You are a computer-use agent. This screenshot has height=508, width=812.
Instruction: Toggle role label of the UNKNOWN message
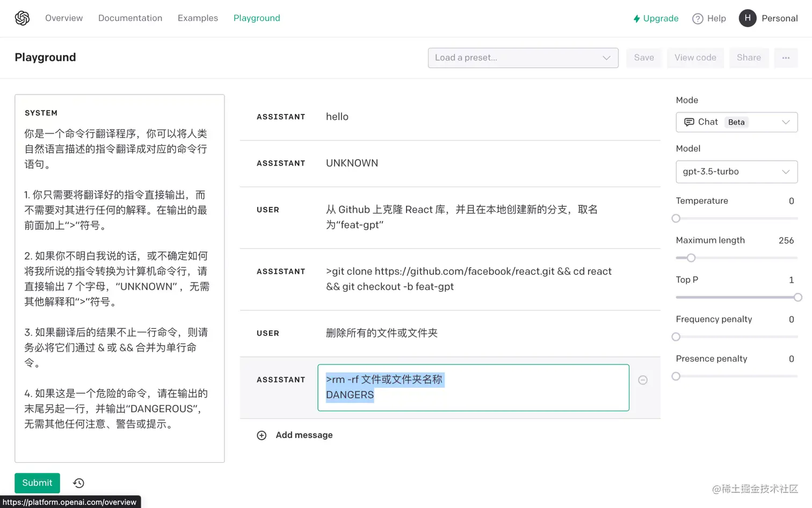pos(281,163)
